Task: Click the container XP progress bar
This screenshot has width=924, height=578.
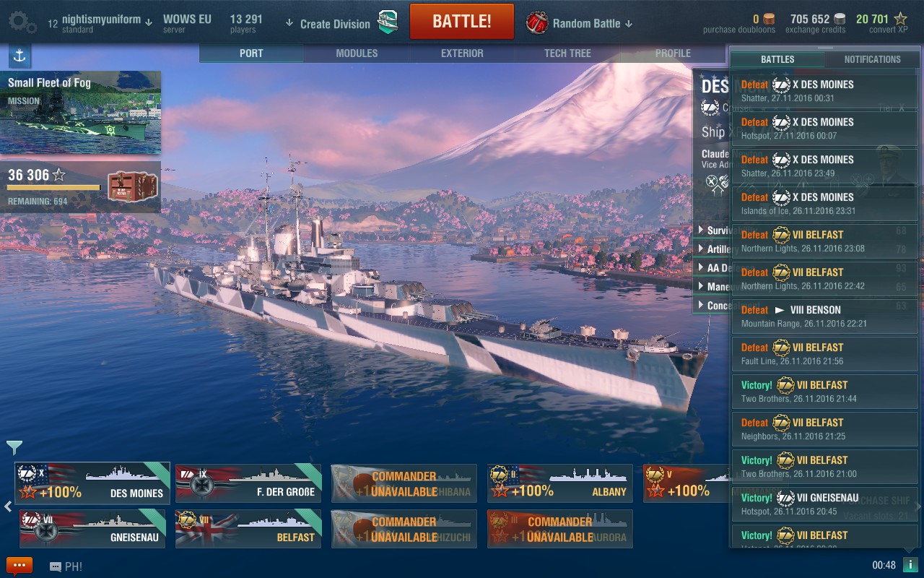Action: pyautogui.click(x=54, y=188)
